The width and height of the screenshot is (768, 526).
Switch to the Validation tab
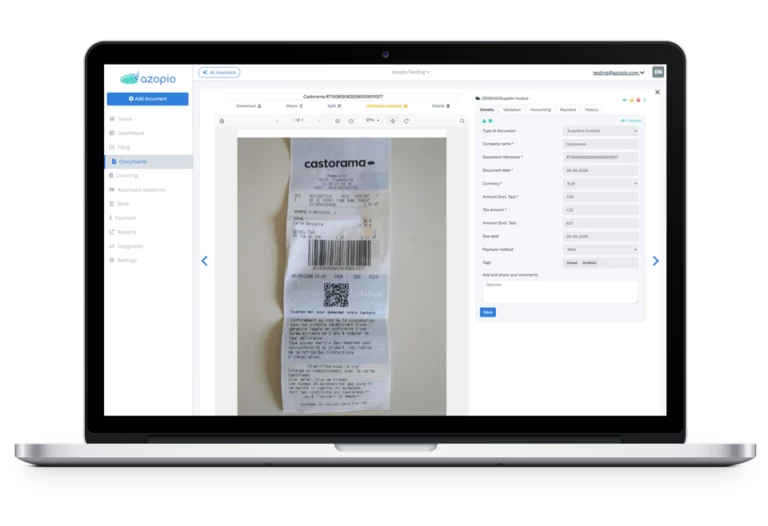[x=512, y=110]
